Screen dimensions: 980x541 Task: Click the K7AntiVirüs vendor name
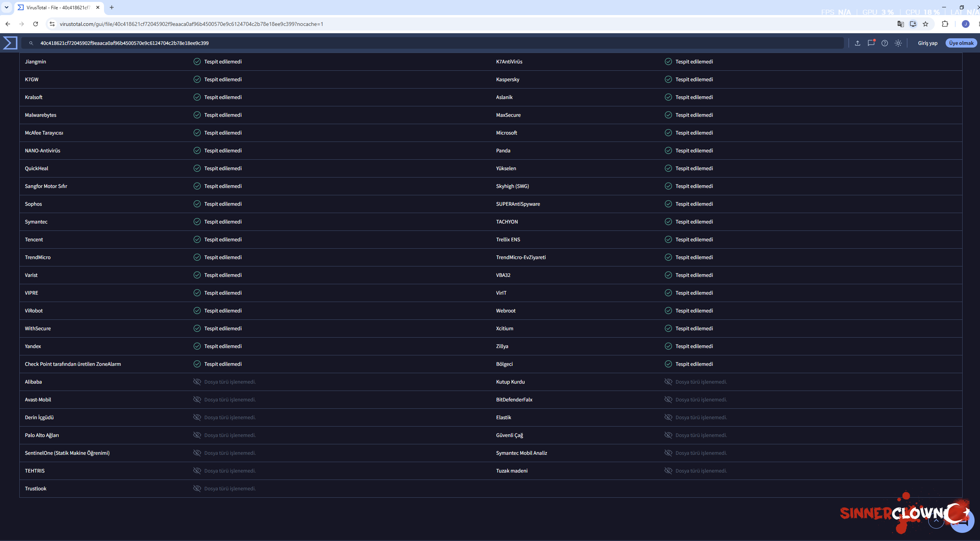509,61
